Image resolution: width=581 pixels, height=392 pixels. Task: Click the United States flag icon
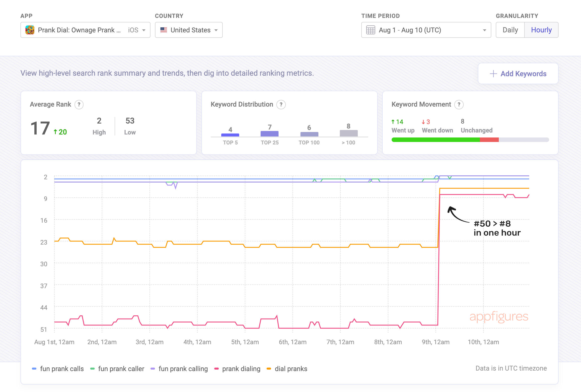[x=163, y=30]
